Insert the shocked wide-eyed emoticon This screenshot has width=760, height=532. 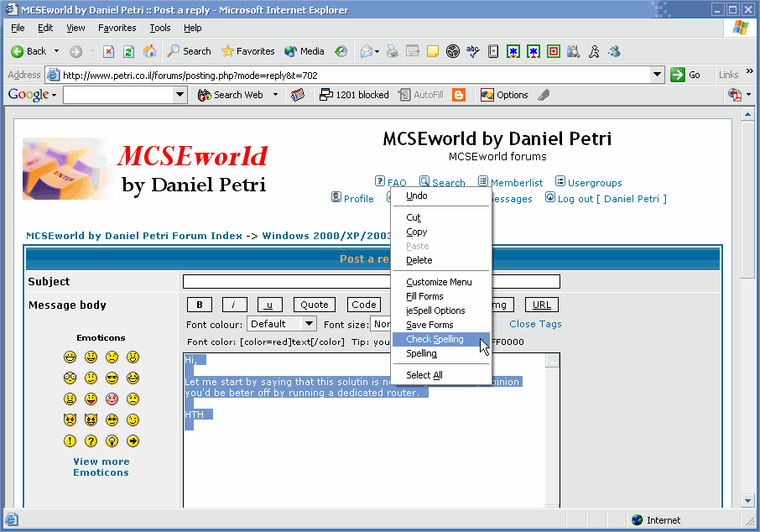[x=70, y=378]
